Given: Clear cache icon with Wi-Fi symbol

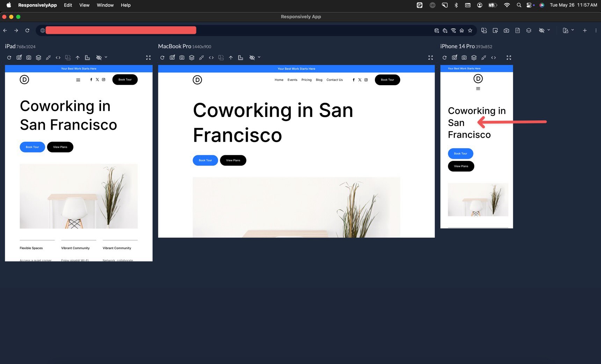Looking at the screenshot, I should (453, 30).
